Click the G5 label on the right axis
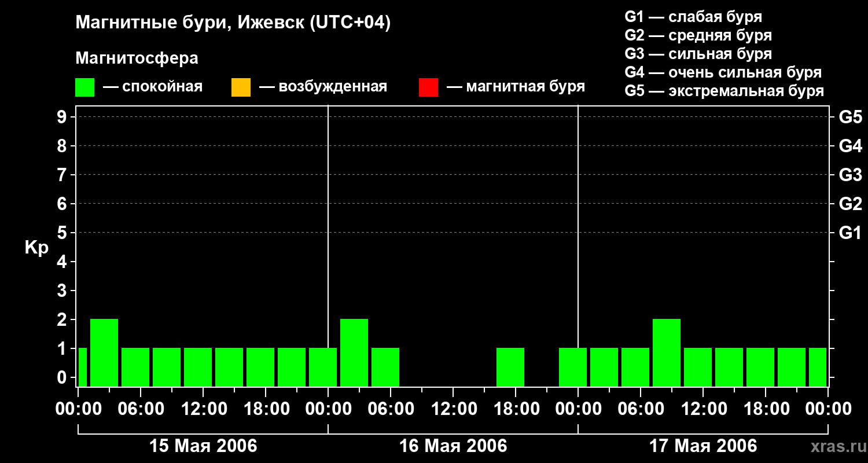Image resolution: width=868 pixels, height=463 pixels. (850, 117)
